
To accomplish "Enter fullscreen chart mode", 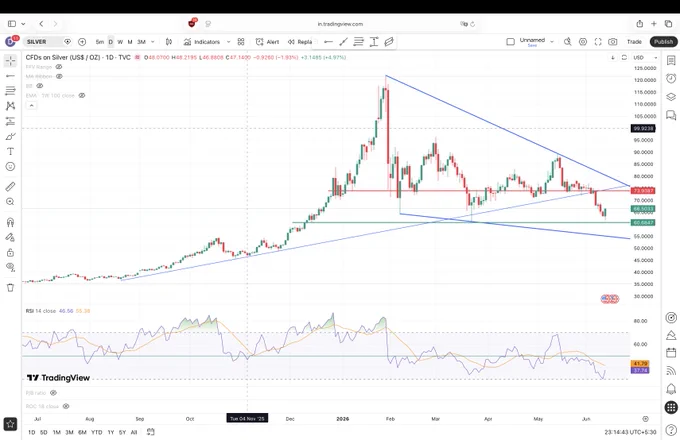I will (x=598, y=42).
